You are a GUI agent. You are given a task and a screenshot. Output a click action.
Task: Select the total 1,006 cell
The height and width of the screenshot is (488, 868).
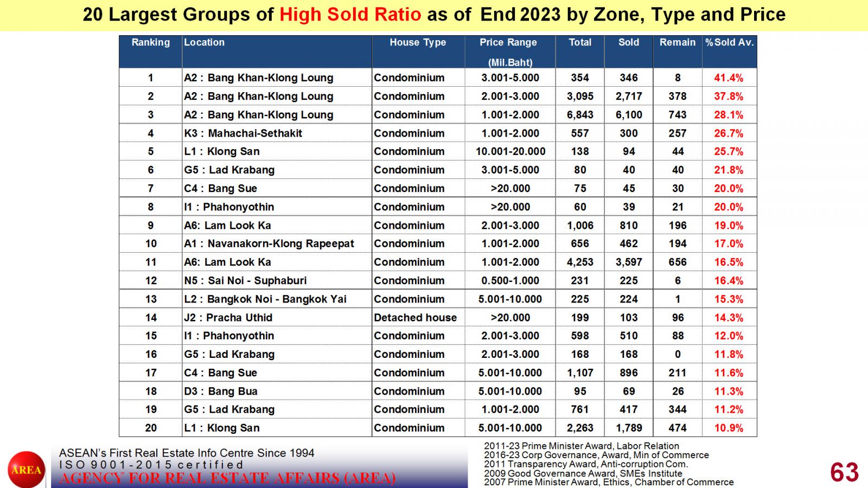[580, 225]
